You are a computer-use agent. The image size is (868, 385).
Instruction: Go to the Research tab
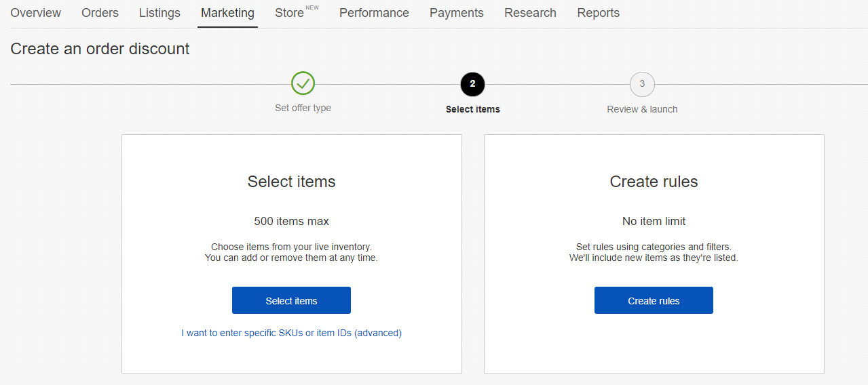[x=530, y=13]
